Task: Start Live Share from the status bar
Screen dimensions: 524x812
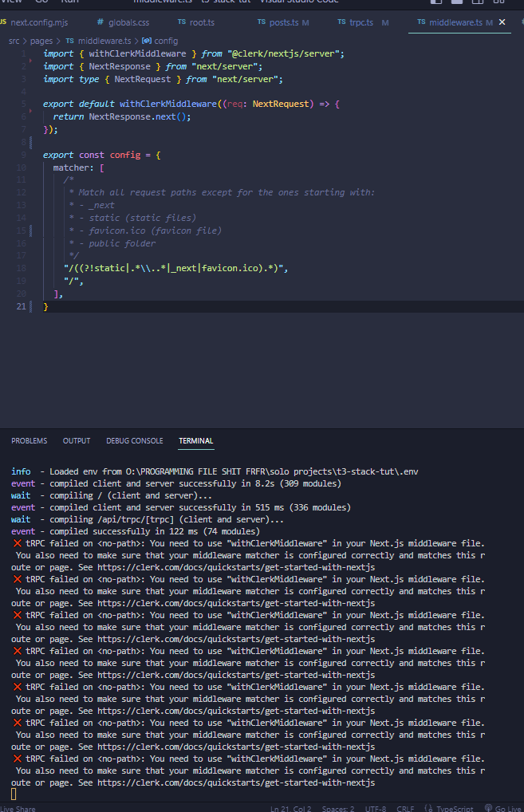Action: point(18,808)
